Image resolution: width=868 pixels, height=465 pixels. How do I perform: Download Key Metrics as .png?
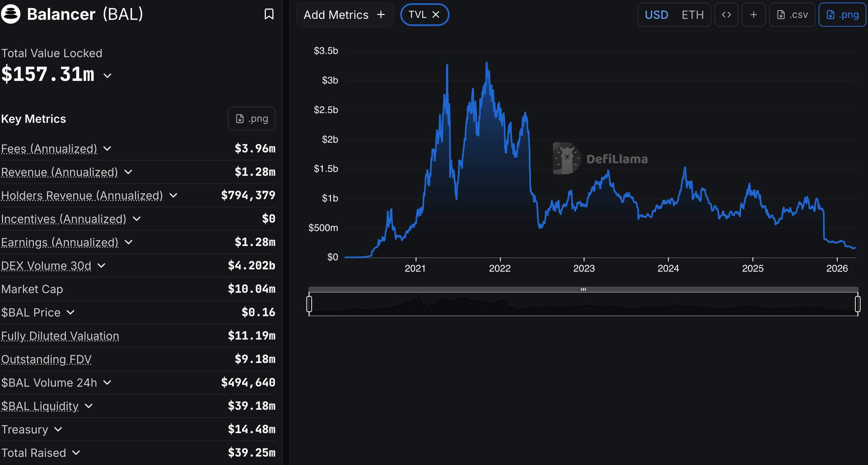(251, 119)
